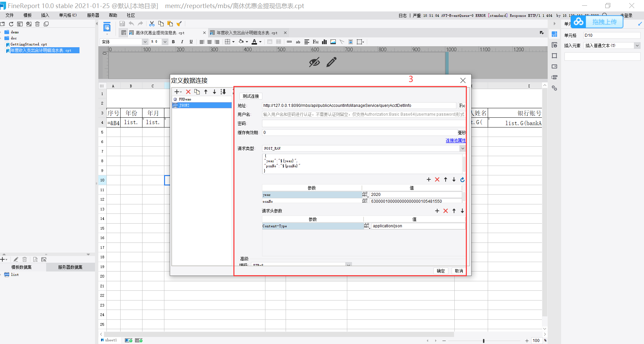Click the 取消 button
Image resolution: width=644 pixels, height=344 pixels.
[x=459, y=271]
